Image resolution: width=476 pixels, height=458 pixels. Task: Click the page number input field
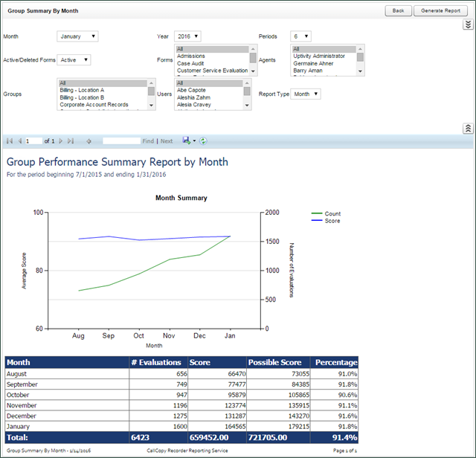click(33, 141)
